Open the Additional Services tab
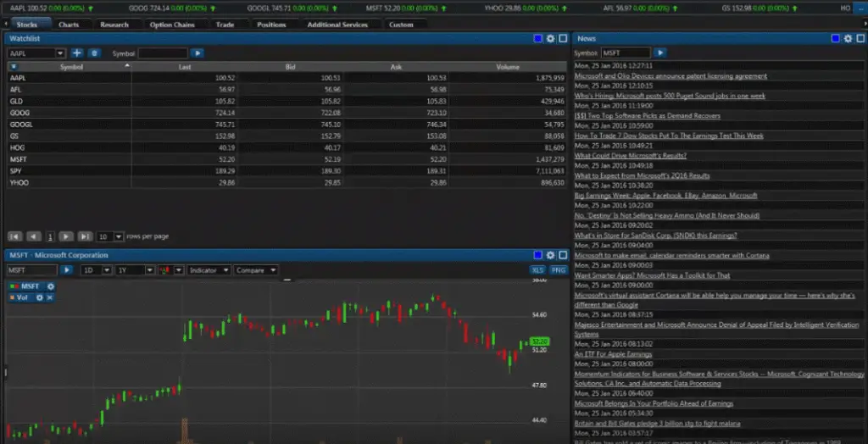 coord(337,25)
